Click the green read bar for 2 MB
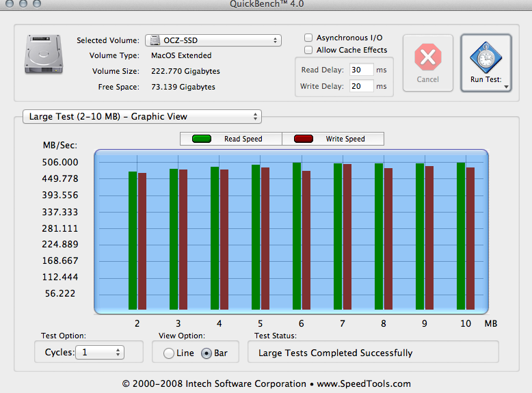The height and width of the screenshot is (393, 532). click(x=133, y=241)
